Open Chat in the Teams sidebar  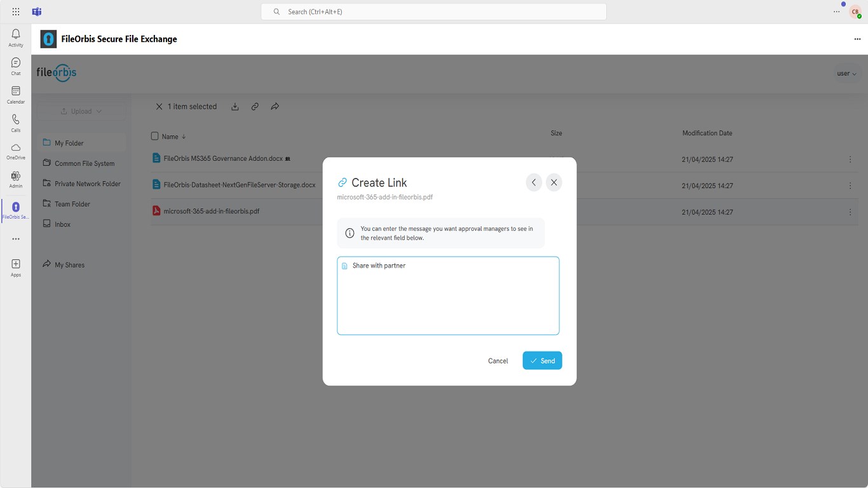click(16, 66)
